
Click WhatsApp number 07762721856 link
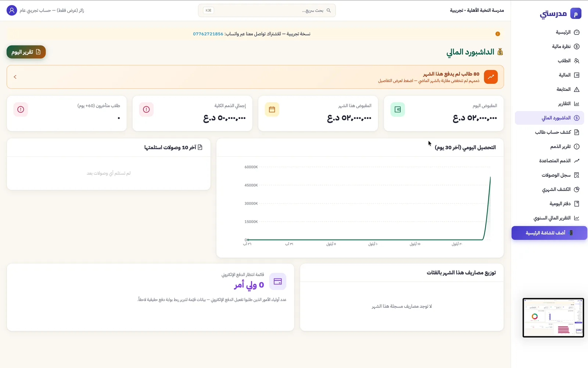pos(208,34)
